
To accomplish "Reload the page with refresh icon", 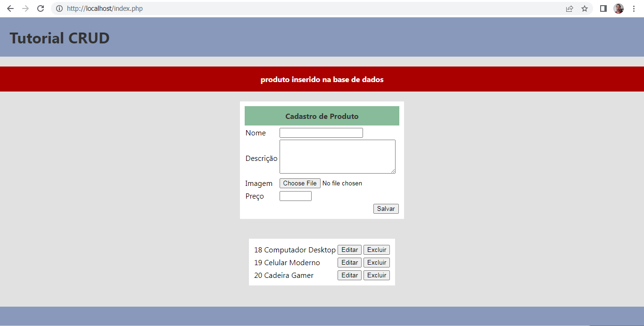I will pos(41,8).
